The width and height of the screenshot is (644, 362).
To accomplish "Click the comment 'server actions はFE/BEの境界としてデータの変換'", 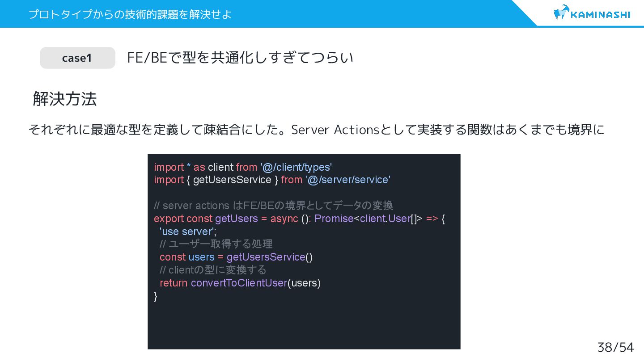I will tap(274, 206).
